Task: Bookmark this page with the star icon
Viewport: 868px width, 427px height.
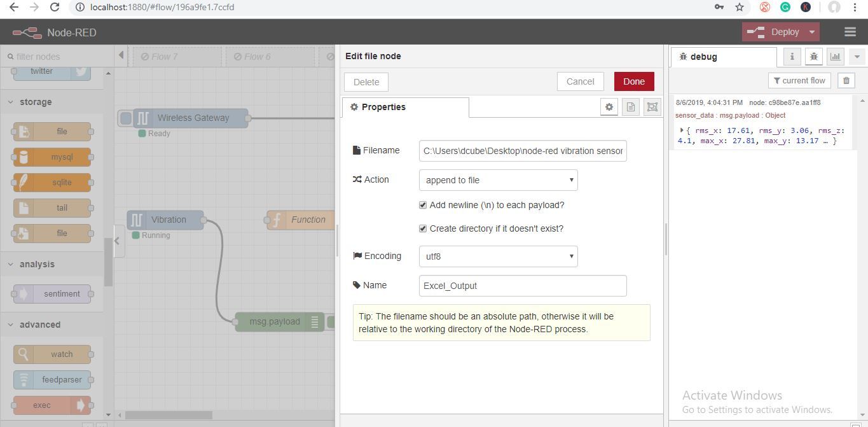Action: pos(739,7)
